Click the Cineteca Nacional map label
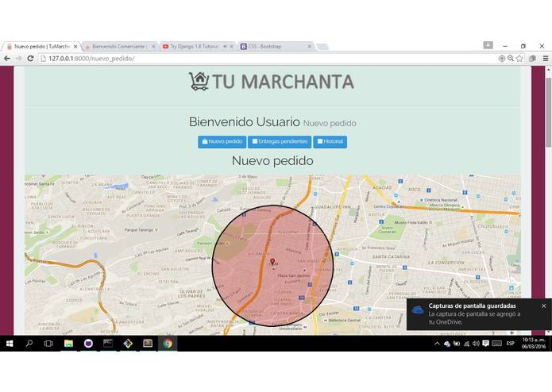The height and width of the screenshot is (392, 552). (x=440, y=200)
